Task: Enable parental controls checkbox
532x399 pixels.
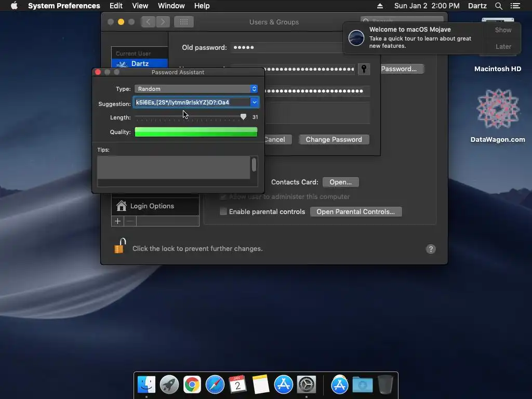Action: 223,211
